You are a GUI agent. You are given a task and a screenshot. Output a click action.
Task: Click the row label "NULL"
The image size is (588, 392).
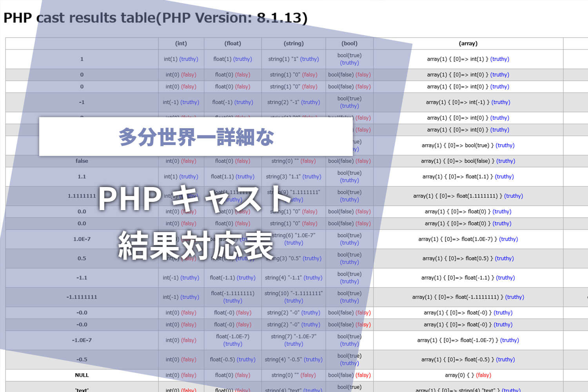point(82,375)
